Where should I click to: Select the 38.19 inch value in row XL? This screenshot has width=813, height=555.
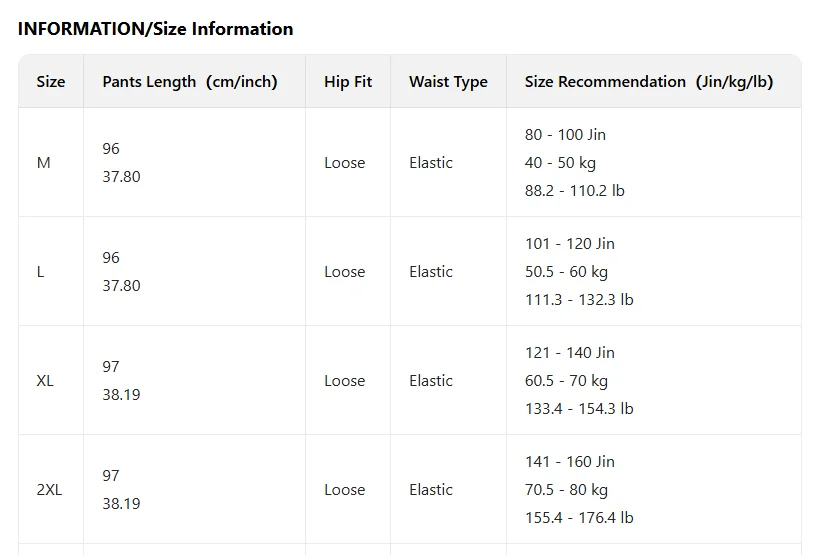tap(121, 395)
